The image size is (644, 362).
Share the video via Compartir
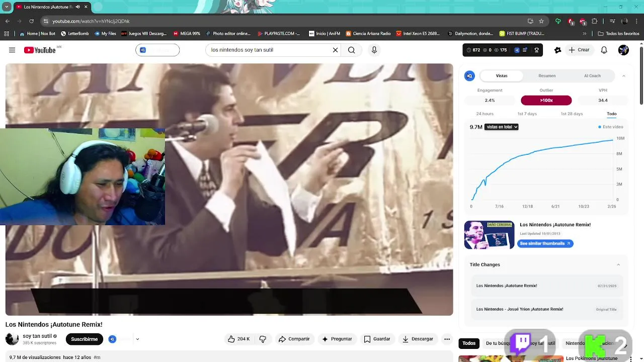294,339
